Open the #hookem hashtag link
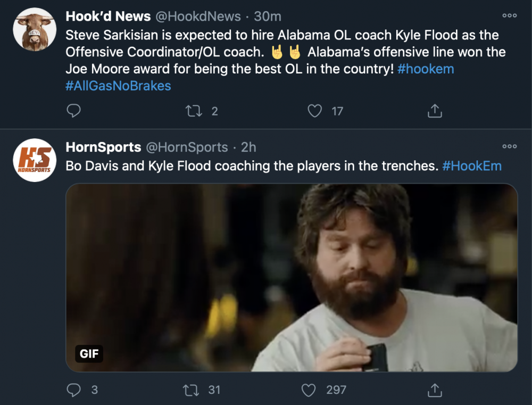This screenshot has width=532, height=405. (x=426, y=69)
